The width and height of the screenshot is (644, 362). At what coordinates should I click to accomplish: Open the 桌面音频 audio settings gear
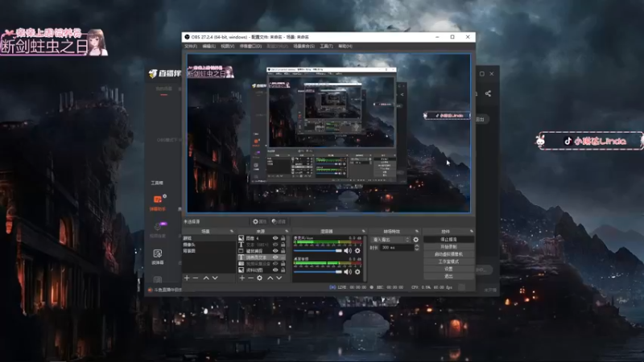tap(357, 272)
